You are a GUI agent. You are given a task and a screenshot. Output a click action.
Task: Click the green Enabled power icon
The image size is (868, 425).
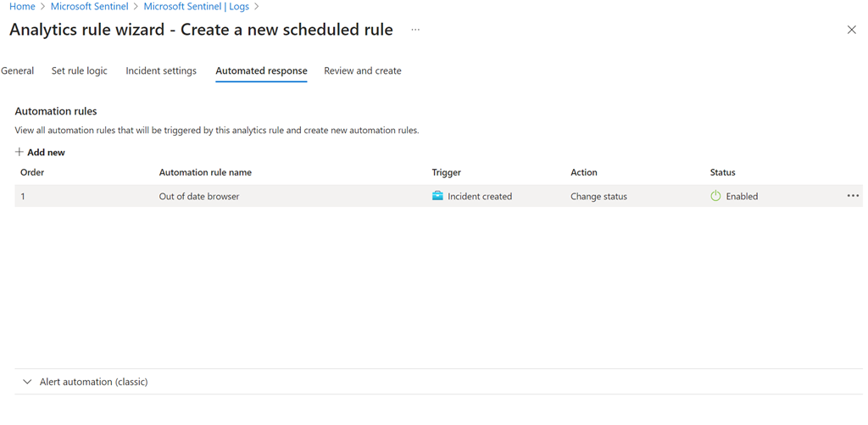(715, 196)
